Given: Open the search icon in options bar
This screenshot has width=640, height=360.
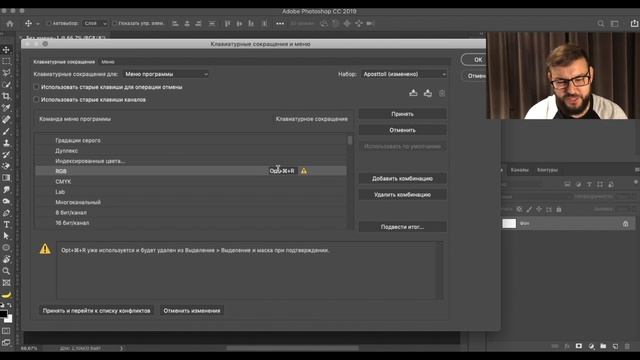Looking at the screenshot, I should pos(601,24).
